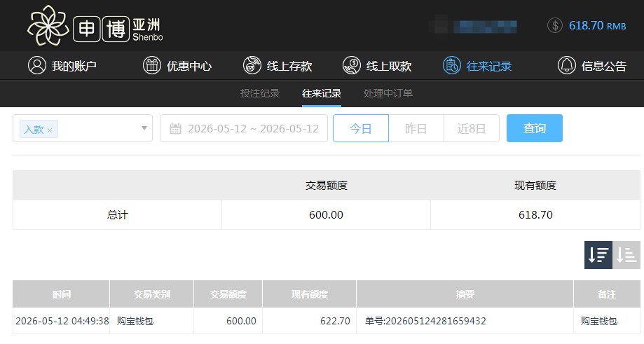Viewport: 644px width, 344px height.
Task: Select the 昨日 date range
Action: coord(416,128)
